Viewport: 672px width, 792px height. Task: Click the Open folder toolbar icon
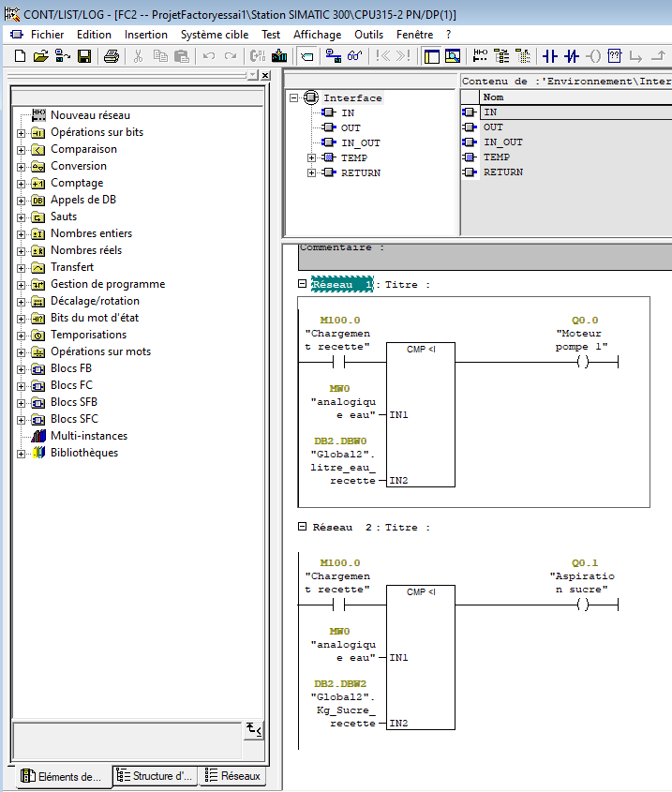coord(40,56)
